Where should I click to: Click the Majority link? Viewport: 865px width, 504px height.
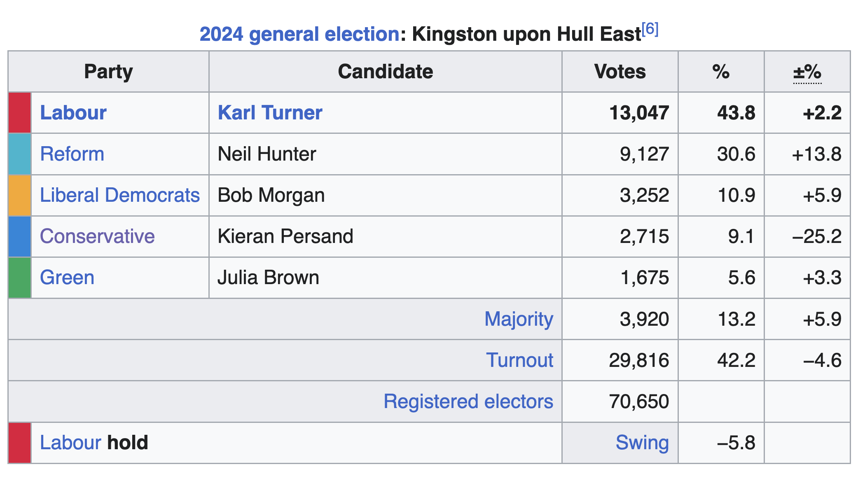tap(519, 319)
